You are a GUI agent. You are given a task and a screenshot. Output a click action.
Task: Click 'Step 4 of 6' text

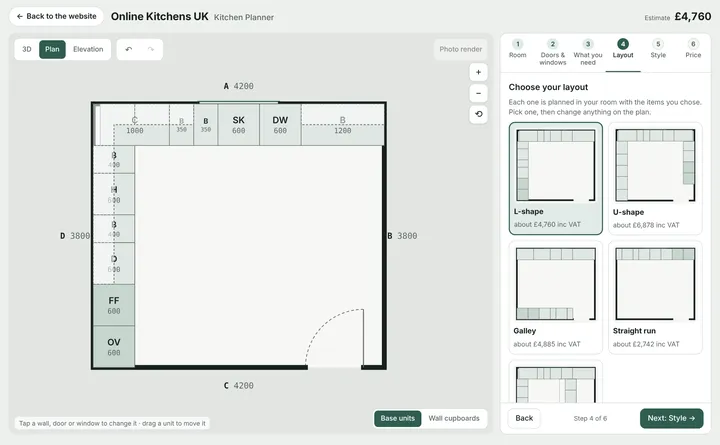click(590, 418)
